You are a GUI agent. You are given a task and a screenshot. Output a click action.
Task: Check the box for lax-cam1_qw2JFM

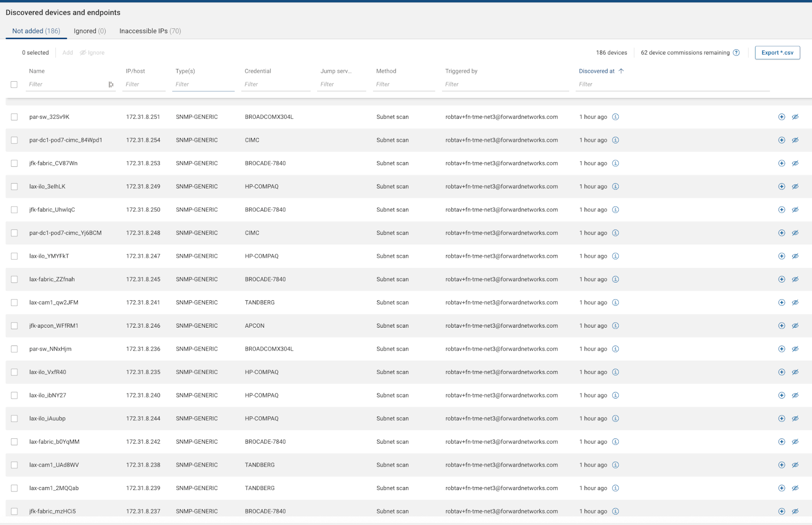click(x=14, y=302)
